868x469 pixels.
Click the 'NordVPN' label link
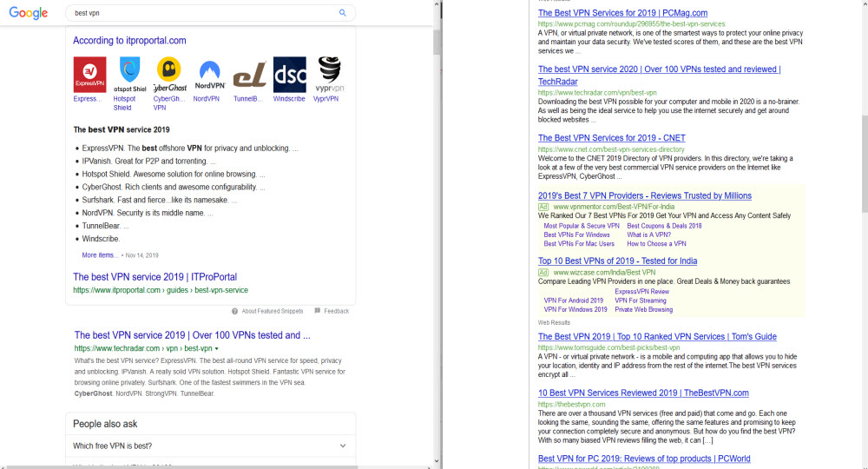click(x=206, y=98)
